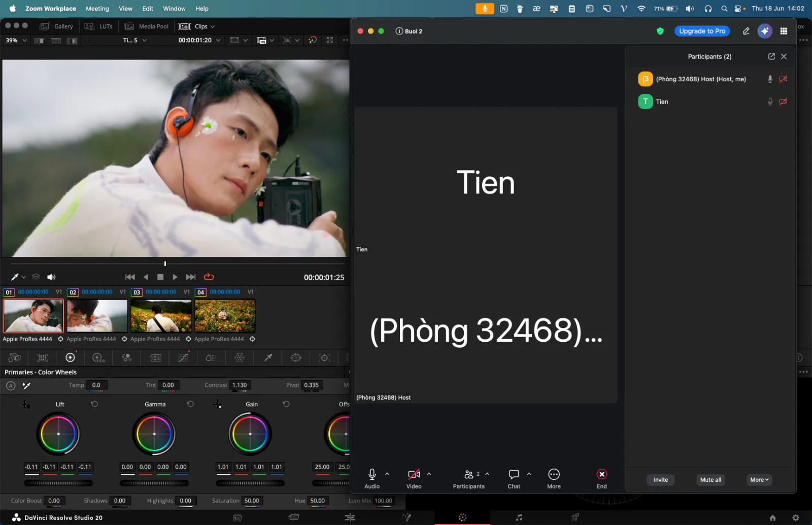Open the Media Pool panel tab
812x525 pixels.
pos(147,26)
